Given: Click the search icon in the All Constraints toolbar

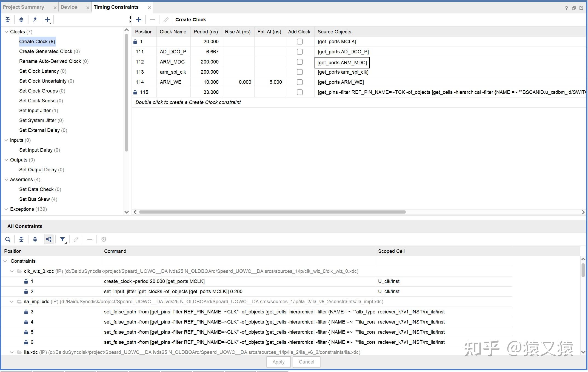Looking at the screenshot, I should [x=8, y=240].
